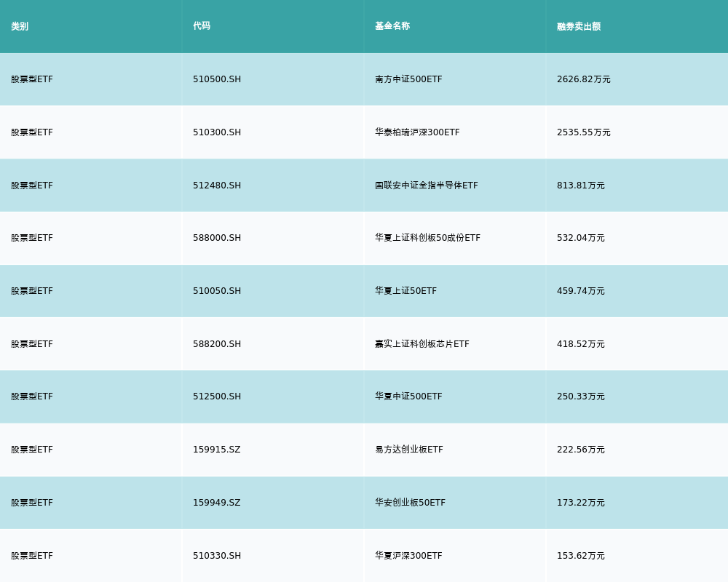Select fund name 易方达创业板ETF
728x582 pixels.
point(409,450)
